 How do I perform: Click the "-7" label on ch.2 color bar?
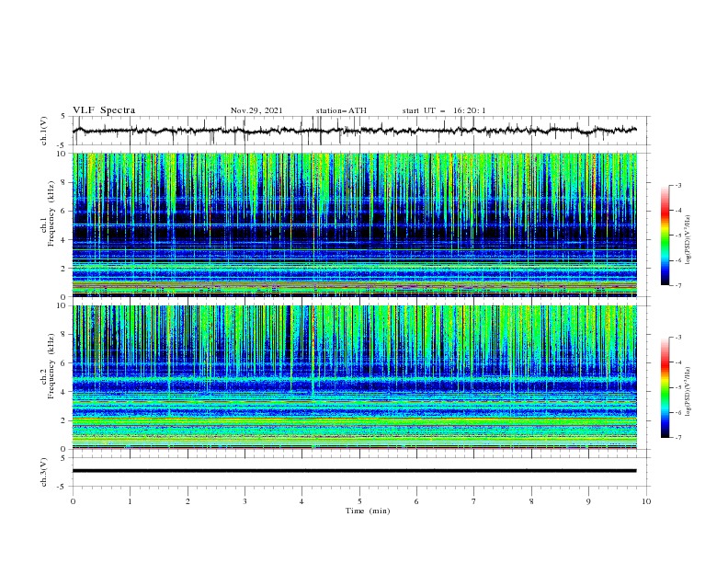click(x=677, y=438)
